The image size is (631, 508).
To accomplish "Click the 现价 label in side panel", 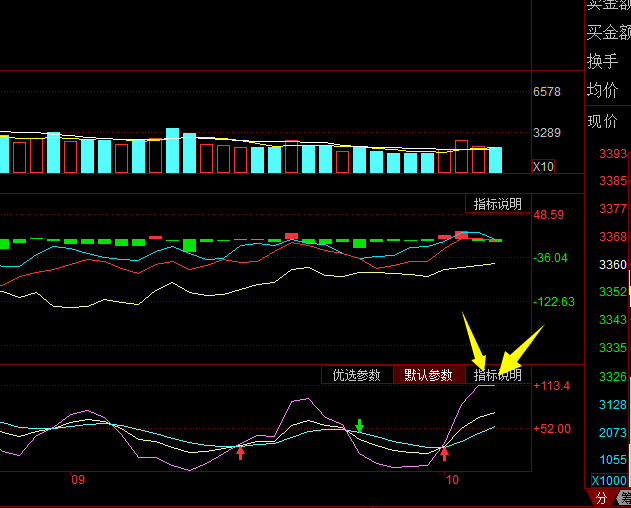I will 603,122.
